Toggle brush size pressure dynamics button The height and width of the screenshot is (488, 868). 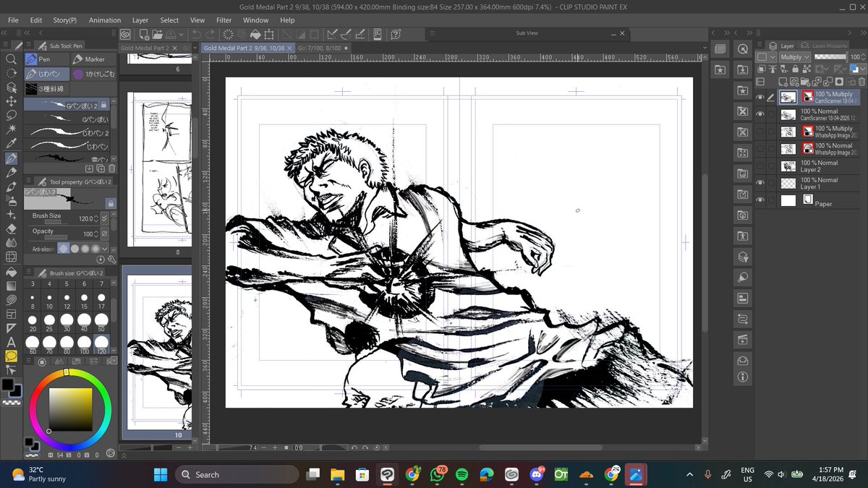106,218
